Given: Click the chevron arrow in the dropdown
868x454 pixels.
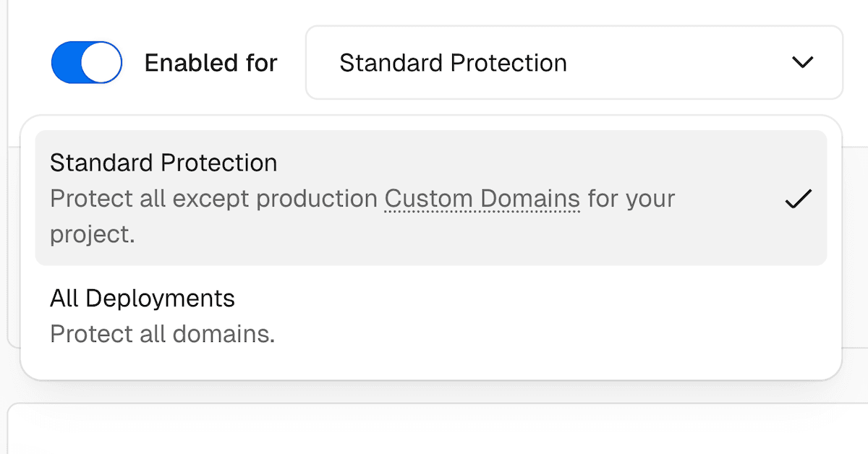Looking at the screenshot, I should coord(803,63).
